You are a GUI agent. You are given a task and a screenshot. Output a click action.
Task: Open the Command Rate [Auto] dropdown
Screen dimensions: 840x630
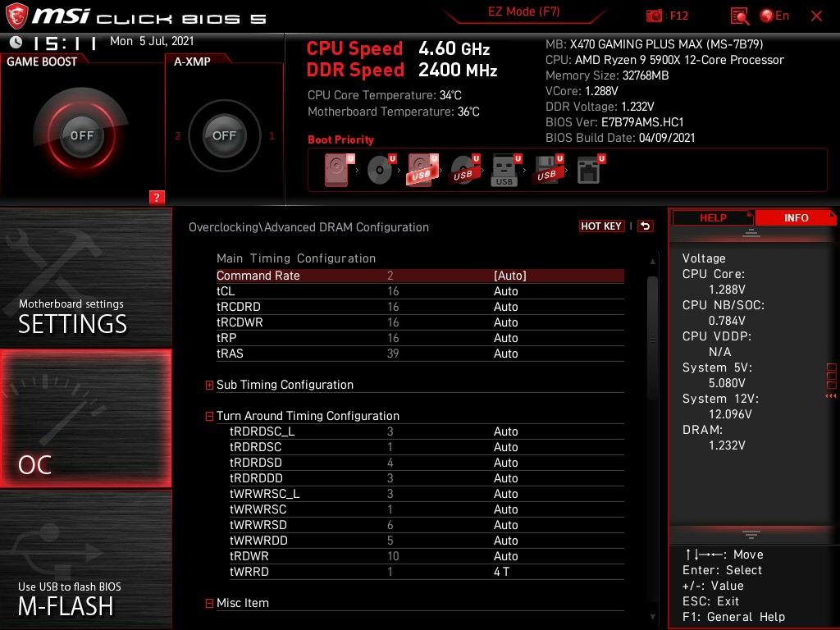[510, 276]
